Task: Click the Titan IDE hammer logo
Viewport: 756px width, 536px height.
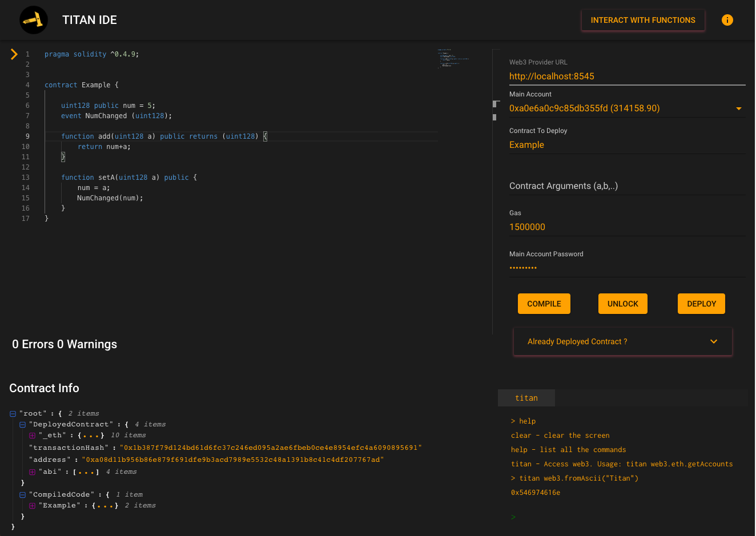Action: click(34, 20)
